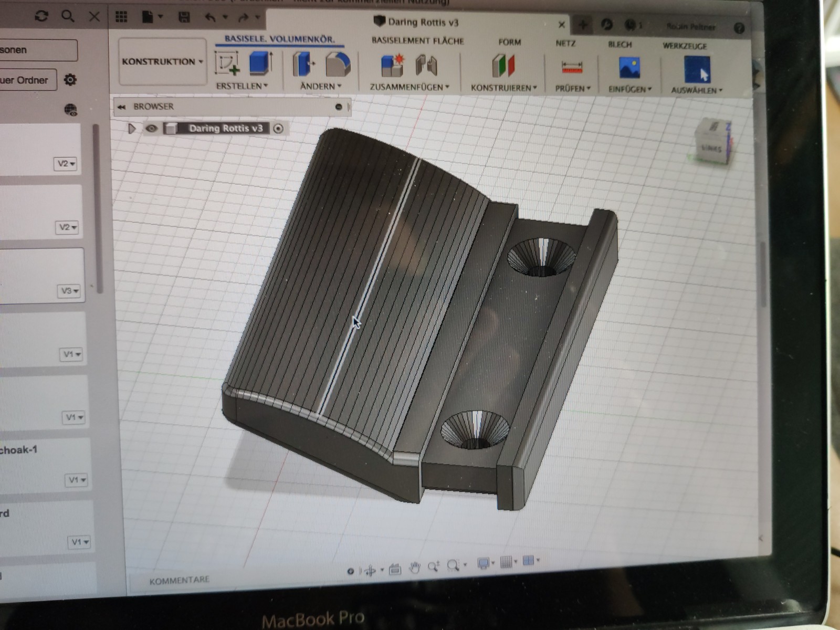Select the Create Sketch tool icon
This screenshot has width=840, height=630.
(x=227, y=63)
